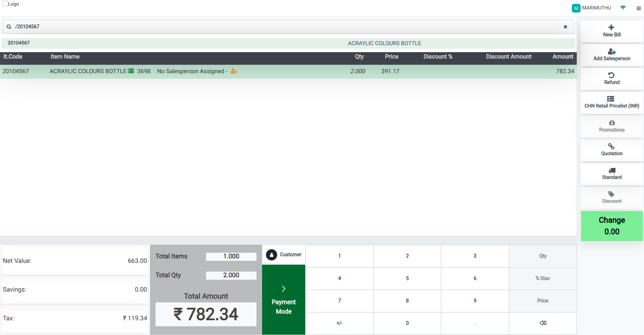Click the Total Items field 1.000

(231, 257)
